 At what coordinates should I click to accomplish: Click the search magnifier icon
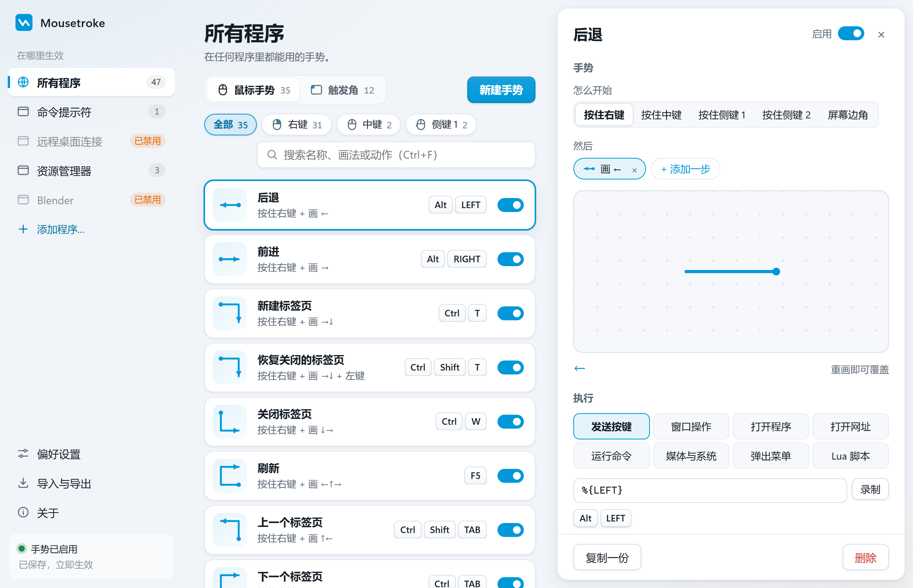click(272, 155)
